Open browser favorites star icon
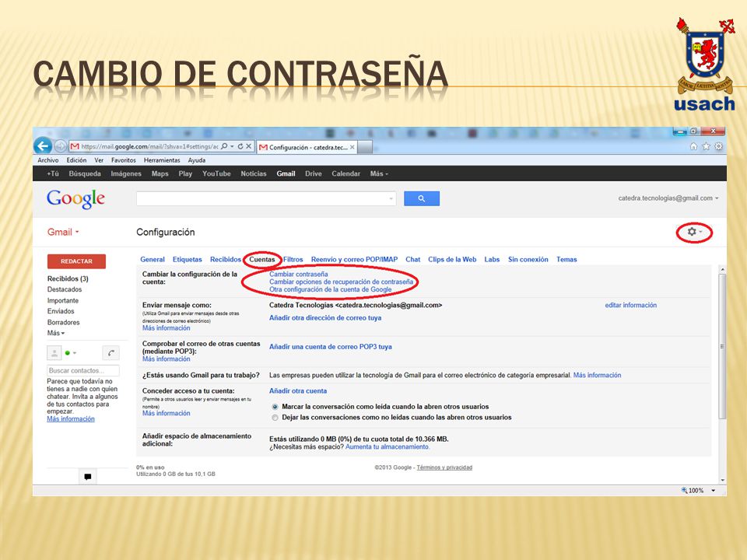 (x=706, y=146)
